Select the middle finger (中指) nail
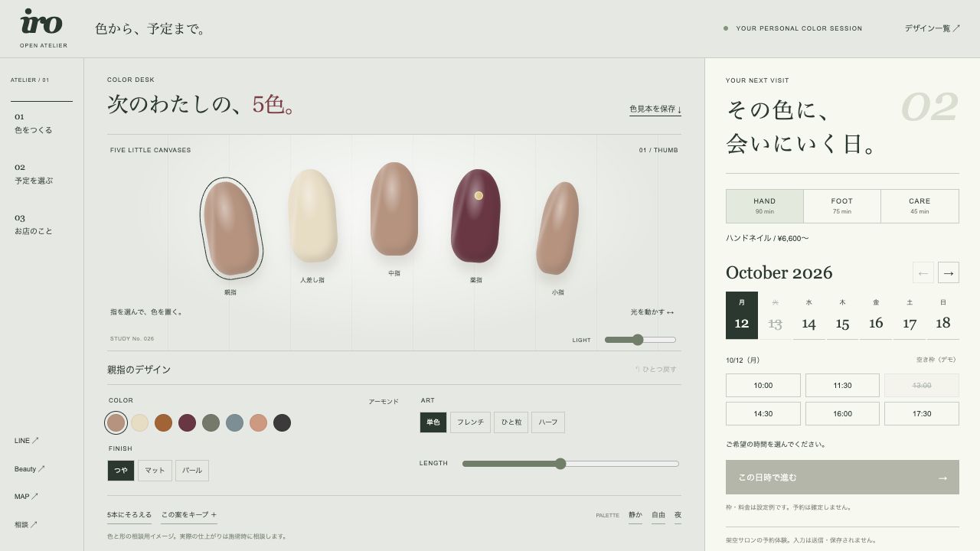Image resolution: width=980 pixels, height=551 pixels. (x=394, y=209)
